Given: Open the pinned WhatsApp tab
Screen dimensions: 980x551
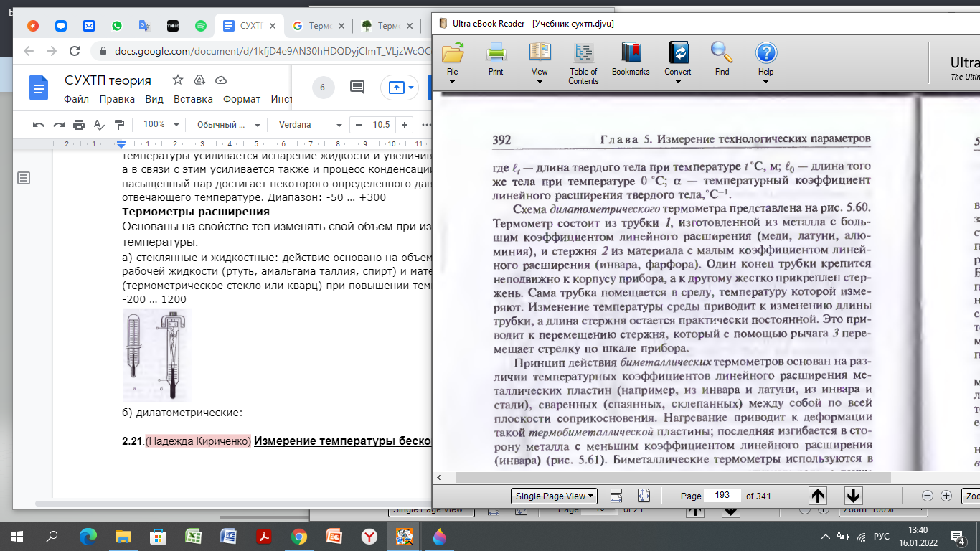Looking at the screenshot, I should (x=117, y=26).
